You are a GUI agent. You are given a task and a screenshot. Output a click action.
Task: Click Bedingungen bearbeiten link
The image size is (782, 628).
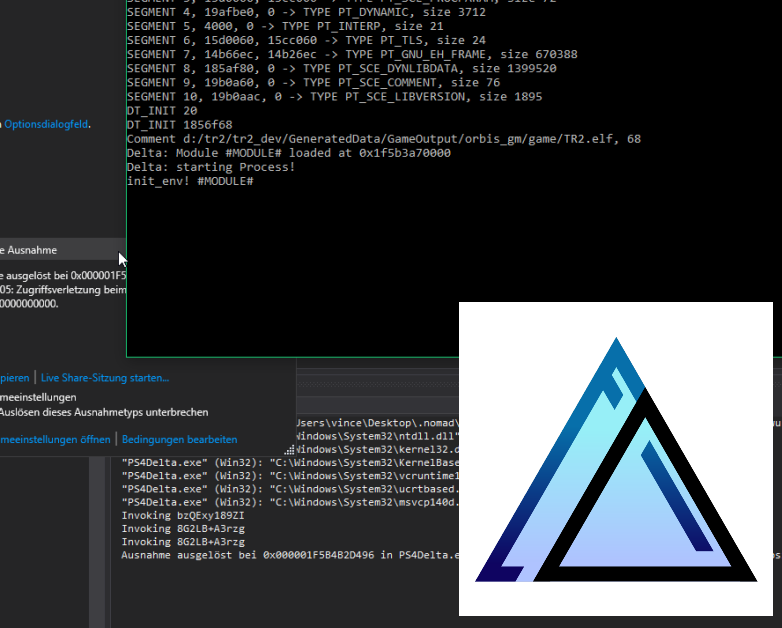pos(180,439)
